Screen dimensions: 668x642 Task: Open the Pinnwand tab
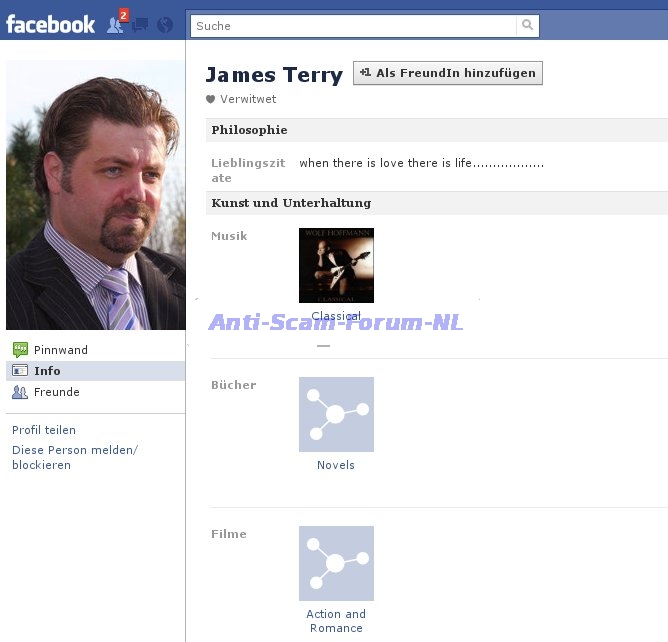coord(61,350)
